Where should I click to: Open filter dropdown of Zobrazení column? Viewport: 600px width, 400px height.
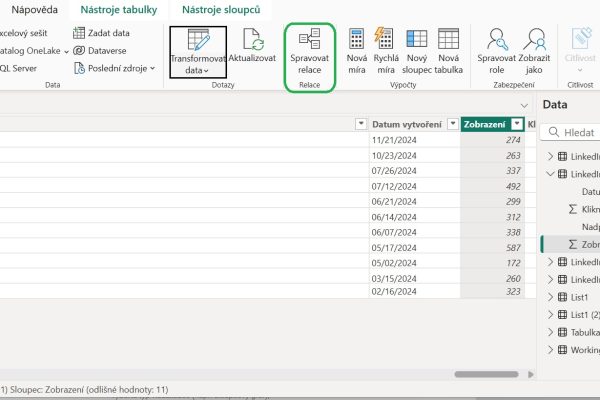[x=517, y=124]
